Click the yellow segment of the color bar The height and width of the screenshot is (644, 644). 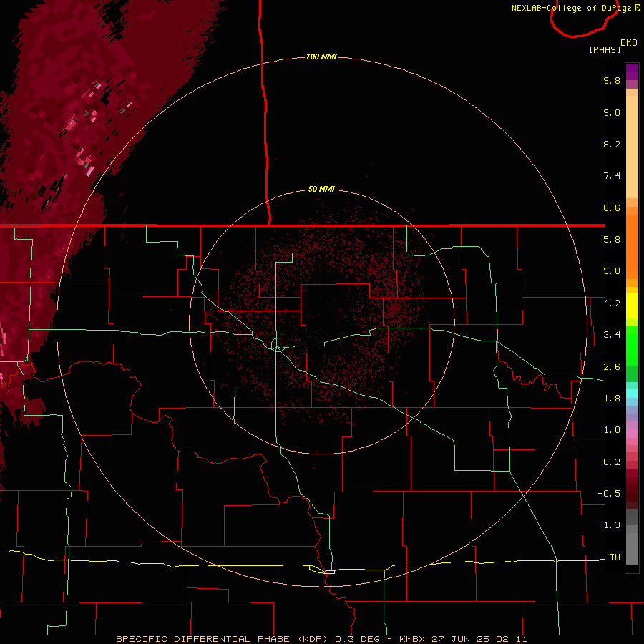632,306
